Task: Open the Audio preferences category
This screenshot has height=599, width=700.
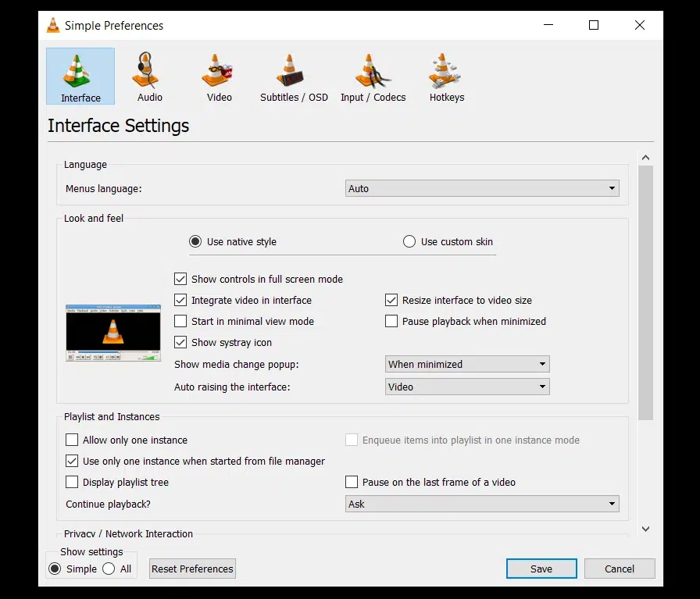Action: [x=149, y=77]
